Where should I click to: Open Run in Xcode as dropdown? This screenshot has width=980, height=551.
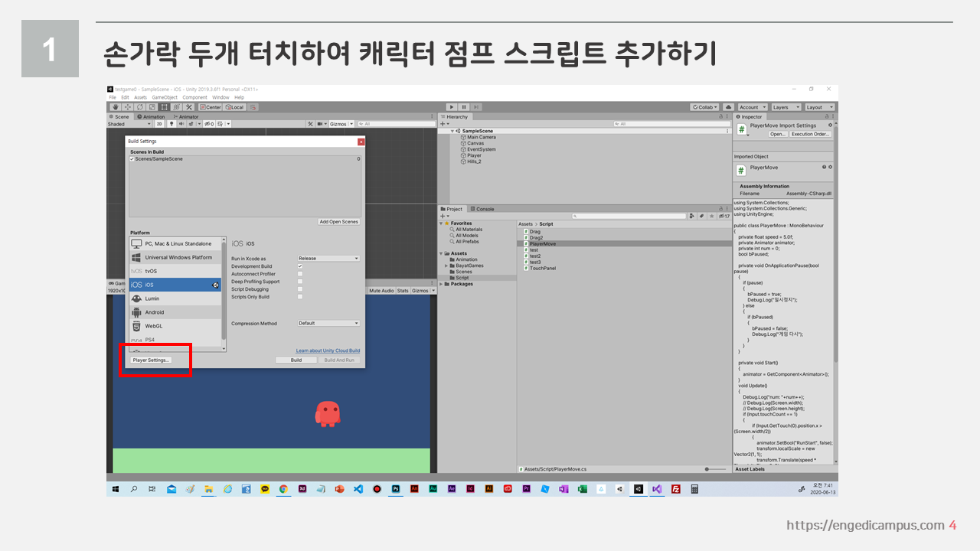point(328,259)
